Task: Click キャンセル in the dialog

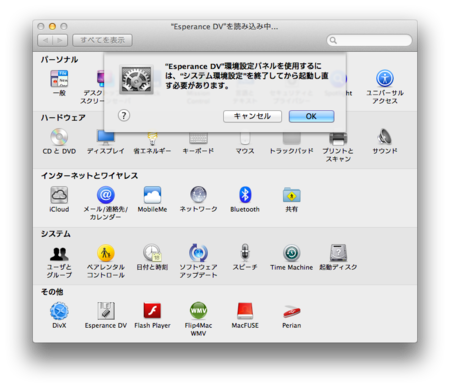Action: pyautogui.click(x=252, y=116)
